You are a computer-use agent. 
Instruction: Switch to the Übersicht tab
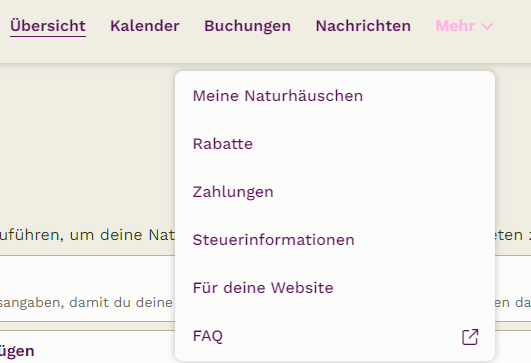point(48,26)
